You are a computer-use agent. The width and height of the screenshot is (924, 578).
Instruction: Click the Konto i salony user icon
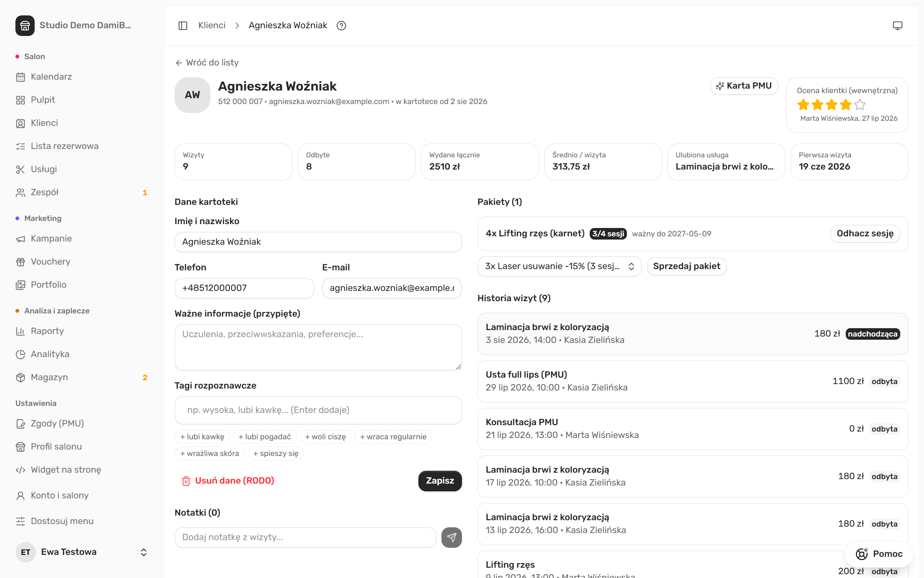point(21,496)
